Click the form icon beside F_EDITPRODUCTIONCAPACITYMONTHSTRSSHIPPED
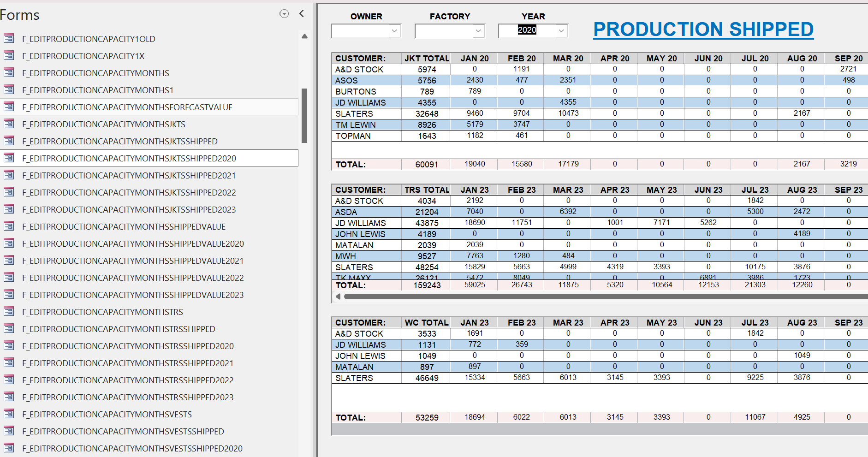Screen dimensions: 868x457 tap(9, 328)
